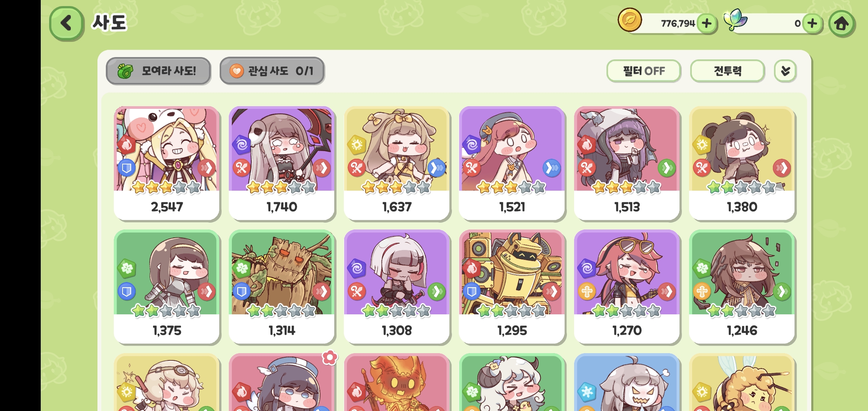Open the tree monster card 1,314

[x=282, y=287]
